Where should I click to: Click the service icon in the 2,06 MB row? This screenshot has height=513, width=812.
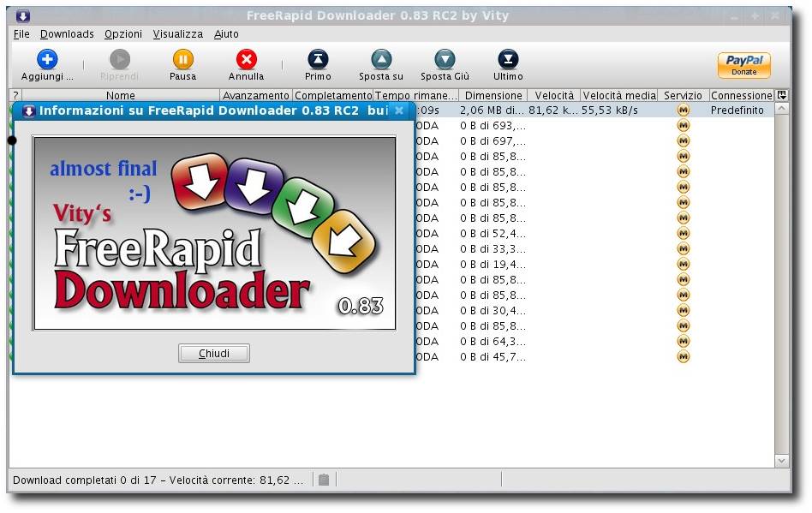683,110
